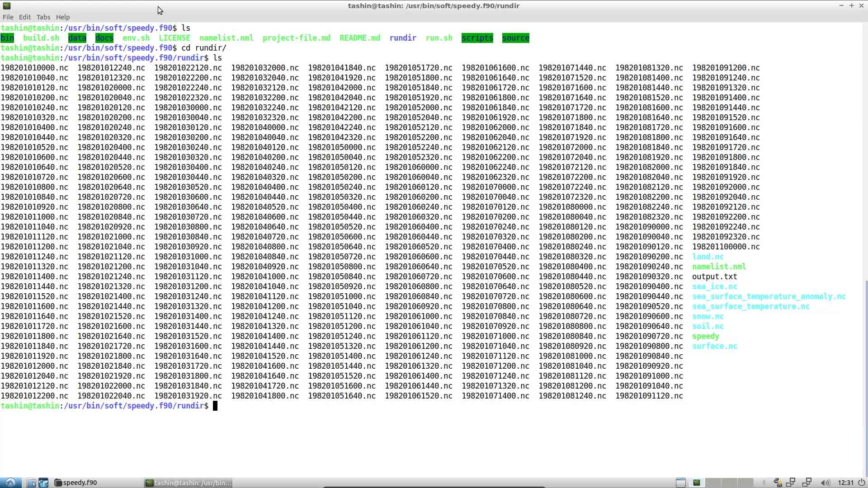Screen dimensions: 868x488
Task: Click the run.sh file name
Action: (x=439, y=38)
